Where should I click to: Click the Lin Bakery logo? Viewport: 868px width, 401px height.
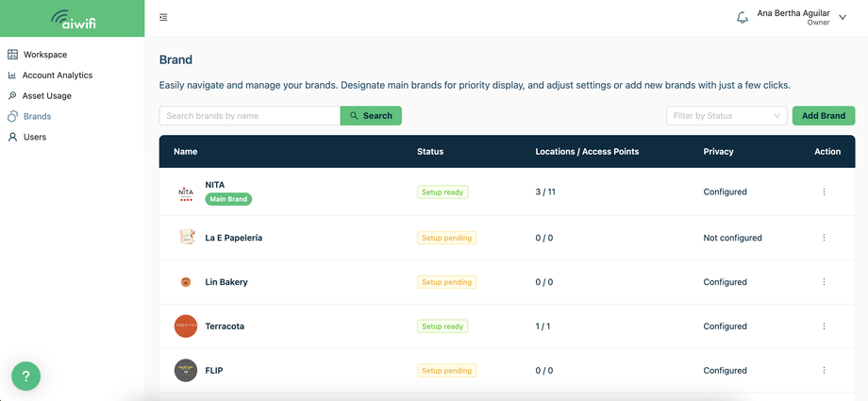pos(186,282)
